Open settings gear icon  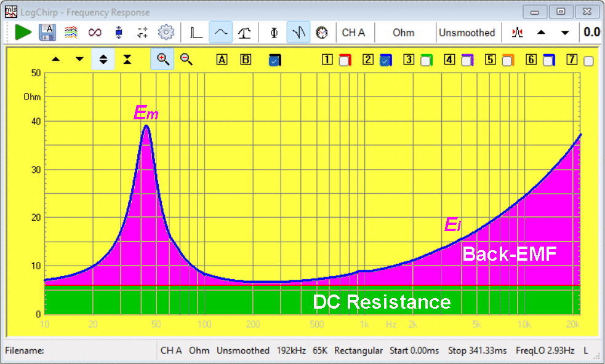166,33
